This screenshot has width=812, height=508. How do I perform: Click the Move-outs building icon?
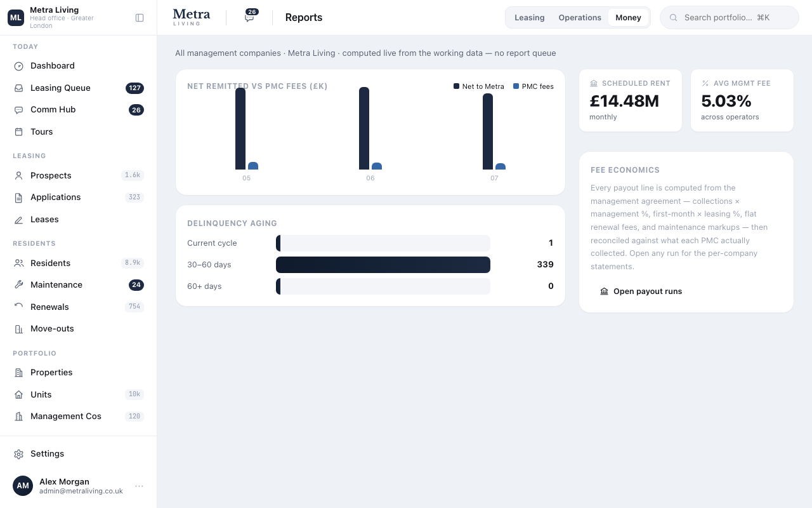tap(18, 329)
